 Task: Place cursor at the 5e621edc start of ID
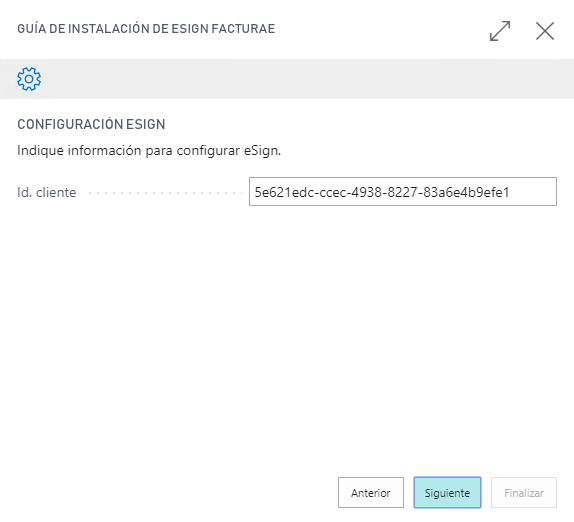tap(255, 192)
